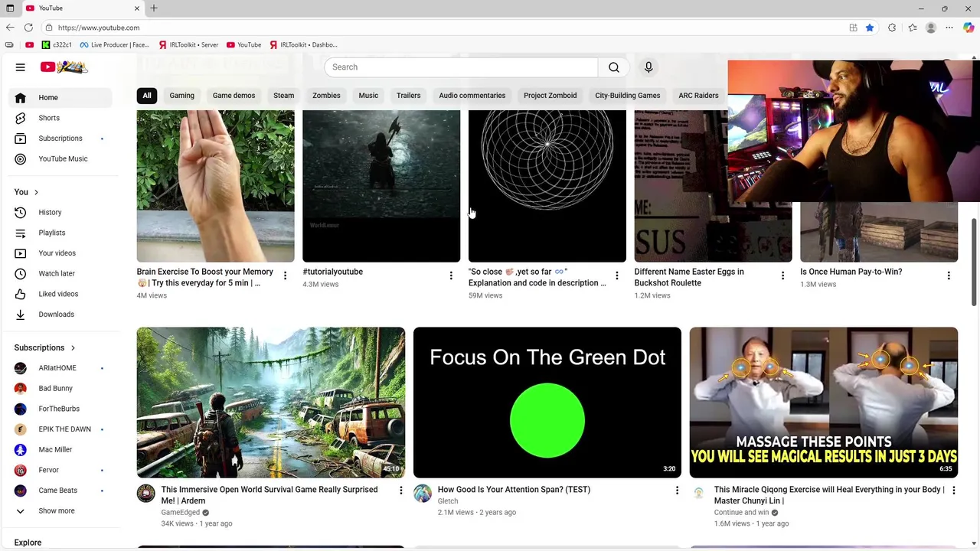Click the Gletch channel avatar

point(422,494)
